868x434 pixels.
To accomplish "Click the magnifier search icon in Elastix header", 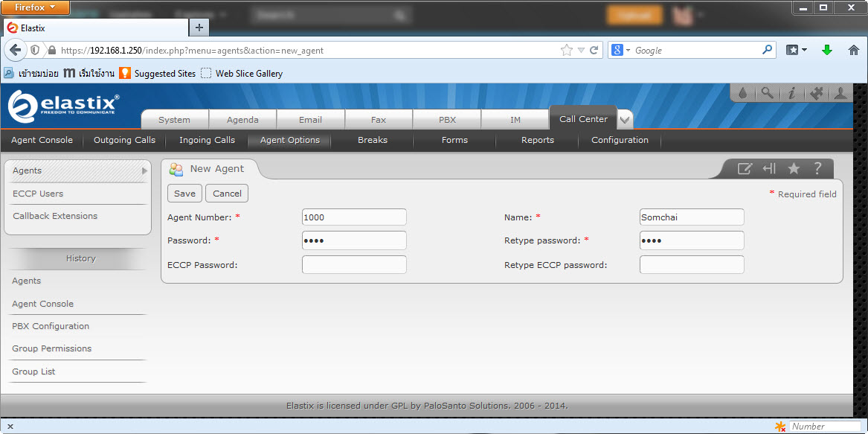I will click(x=766, y=93).
